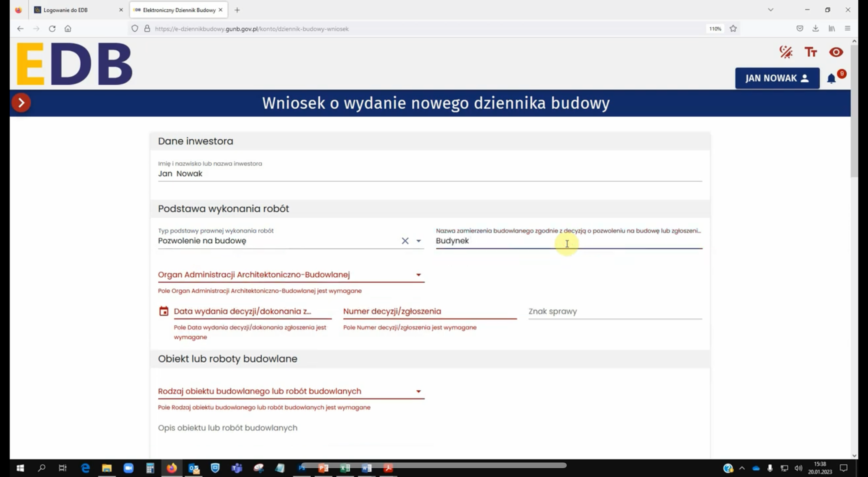Expand the red sidebar arrow on the left
Viewport: 868px width, 477px height.
20,102
